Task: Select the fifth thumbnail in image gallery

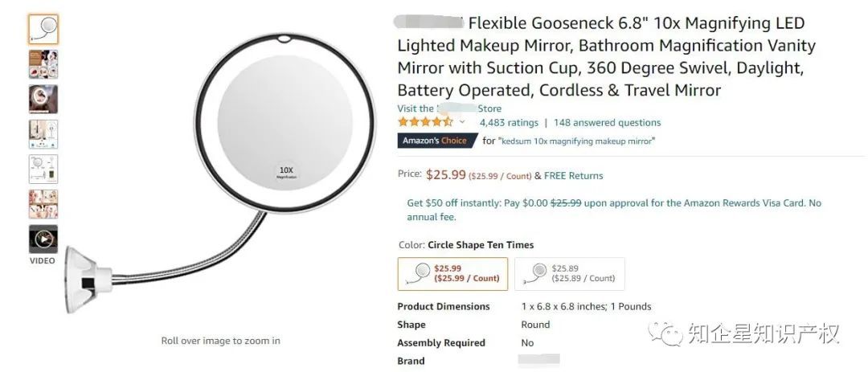Action: point(43,169)
